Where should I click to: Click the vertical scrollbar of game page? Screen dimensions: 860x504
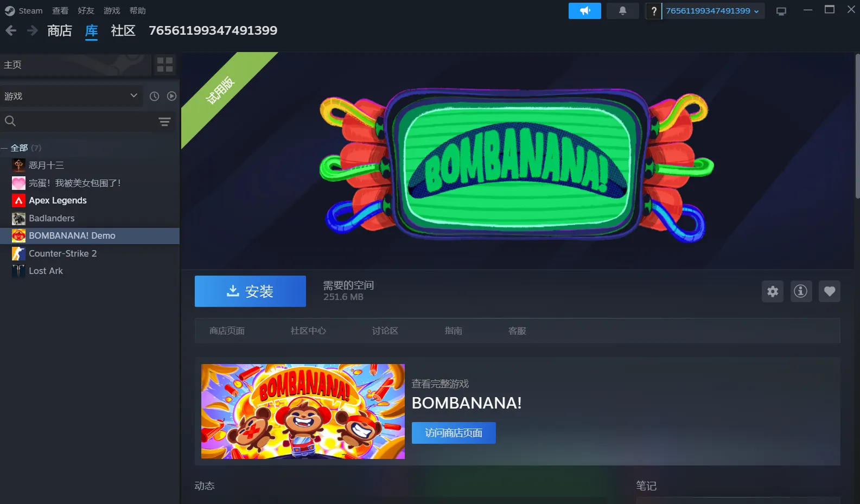click(857, 126)
